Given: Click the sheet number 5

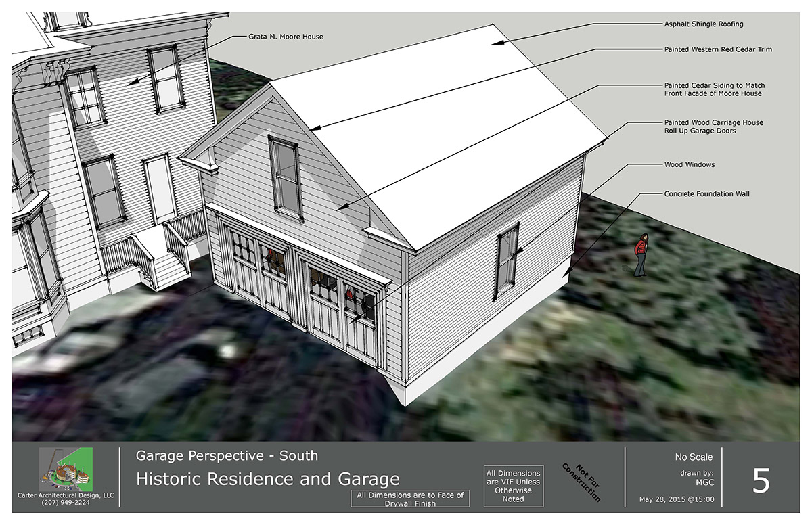Looking at the screenshot, I should [x=761, y=480].
